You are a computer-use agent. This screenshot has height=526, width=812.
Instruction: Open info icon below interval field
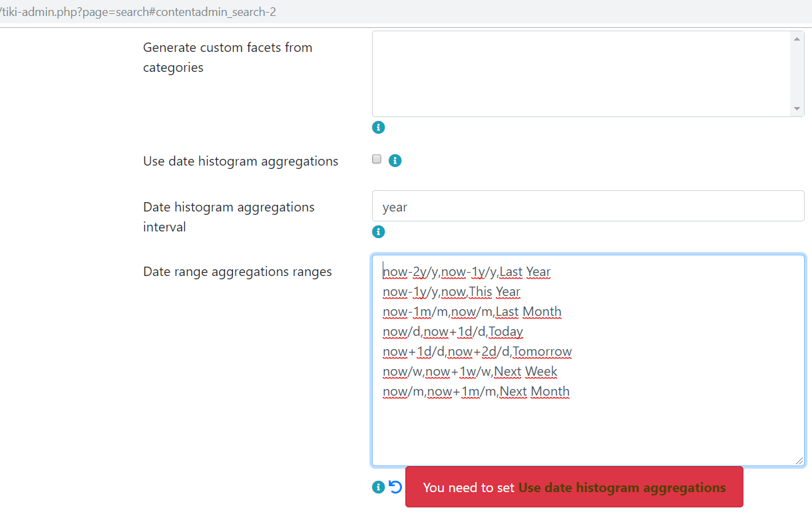[x=378, y=231]
